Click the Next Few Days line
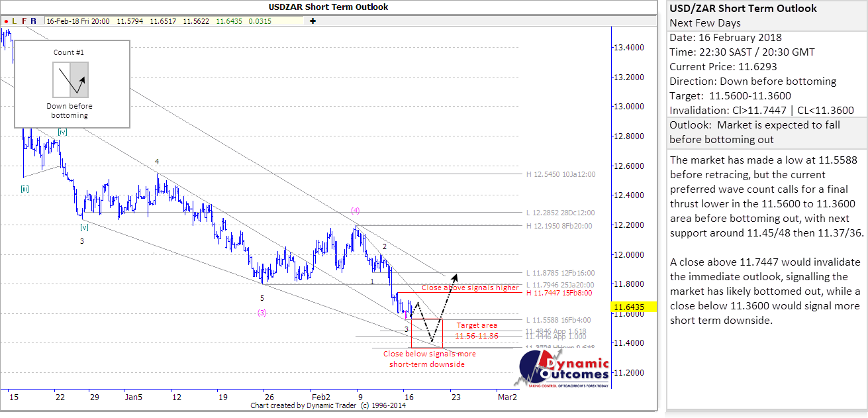 [x=705, y=23]
